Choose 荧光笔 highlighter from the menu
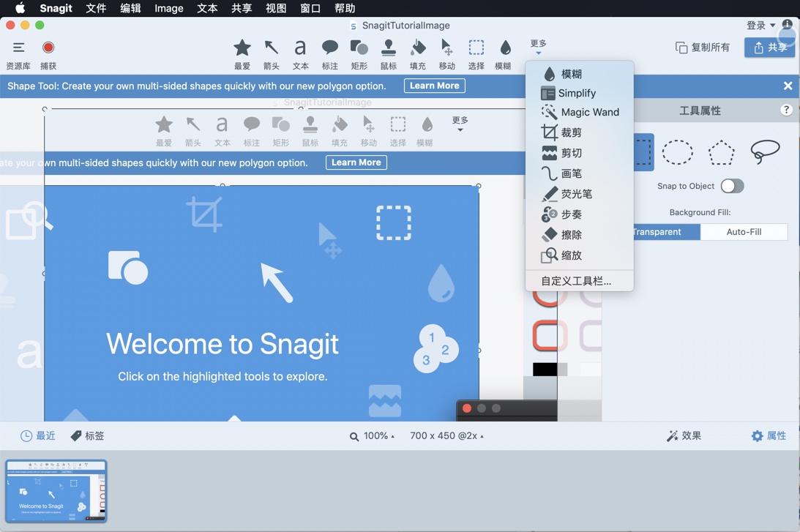This screenshot has width=800, height=532. [580, 194]
